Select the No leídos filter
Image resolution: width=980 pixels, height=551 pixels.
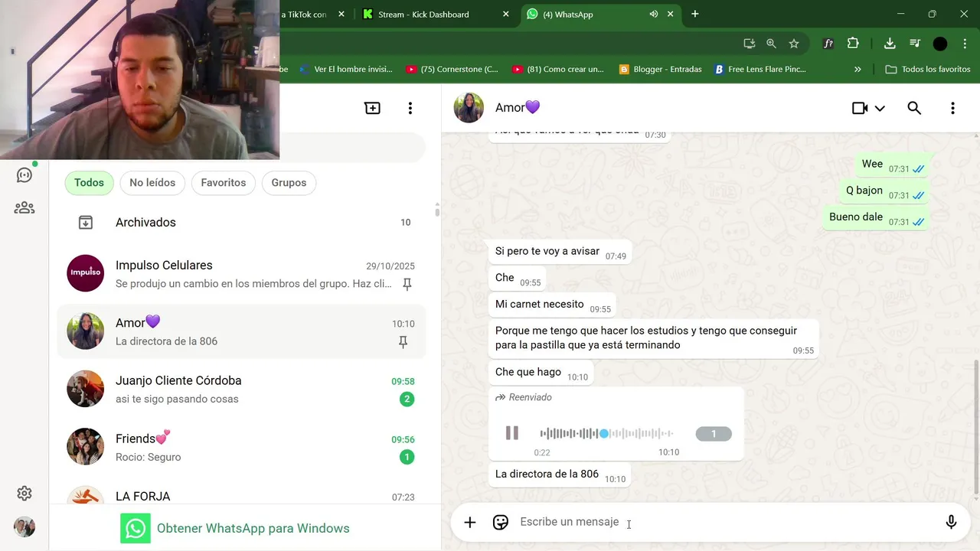tap(152, 183)
